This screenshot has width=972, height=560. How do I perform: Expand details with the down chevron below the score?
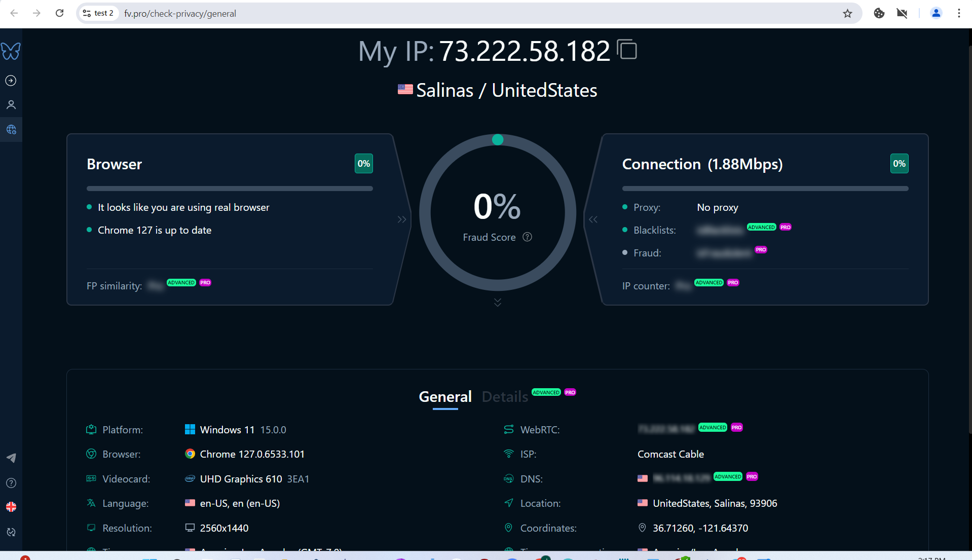(498, 302)
